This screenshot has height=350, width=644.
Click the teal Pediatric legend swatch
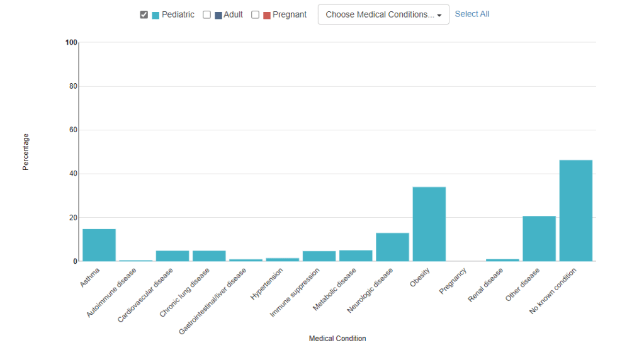pos(155,15)
